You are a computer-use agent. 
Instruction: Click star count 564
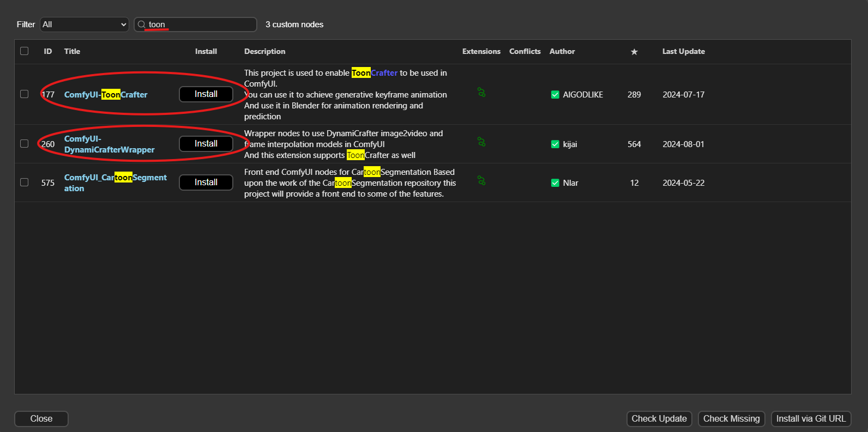634,144
